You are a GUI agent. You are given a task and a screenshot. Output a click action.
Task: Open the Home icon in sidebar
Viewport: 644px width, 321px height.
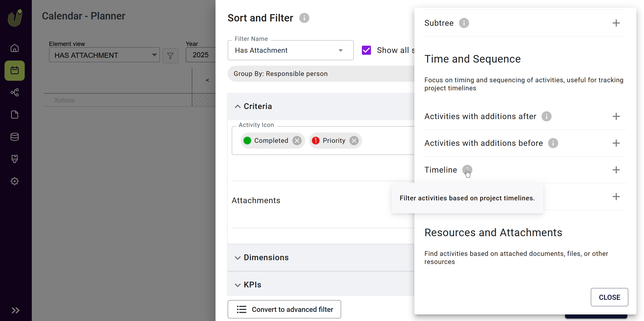pyautogui.click(x=15, y=48)
